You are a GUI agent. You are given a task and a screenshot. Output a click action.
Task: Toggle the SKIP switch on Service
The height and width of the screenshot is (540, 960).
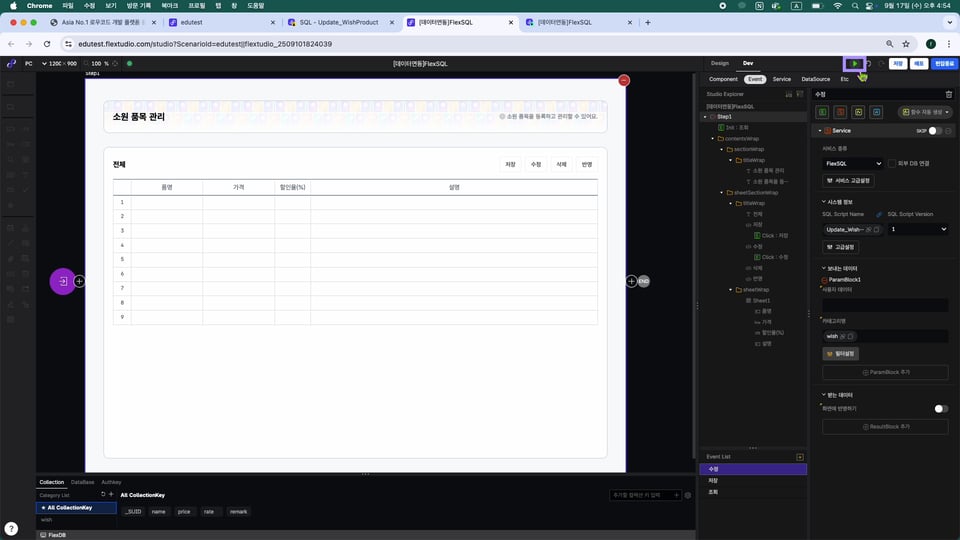coord(935,130)
